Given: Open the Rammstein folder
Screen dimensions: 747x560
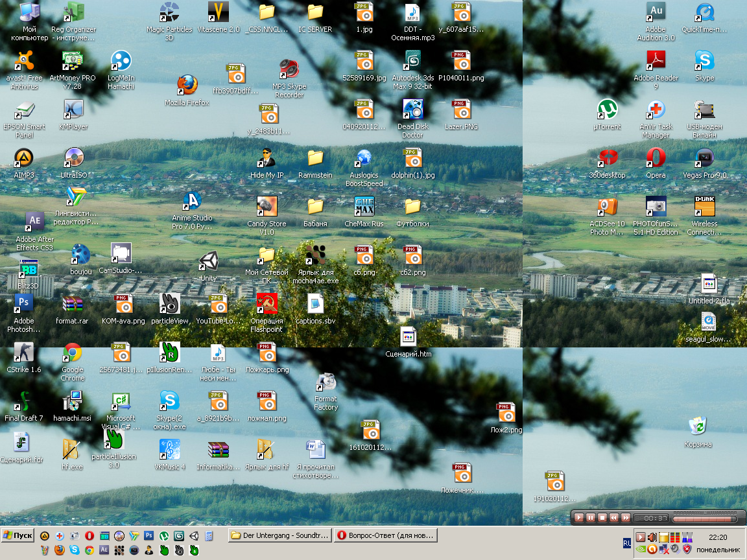Looking at the screenshot, I should 315,158.
